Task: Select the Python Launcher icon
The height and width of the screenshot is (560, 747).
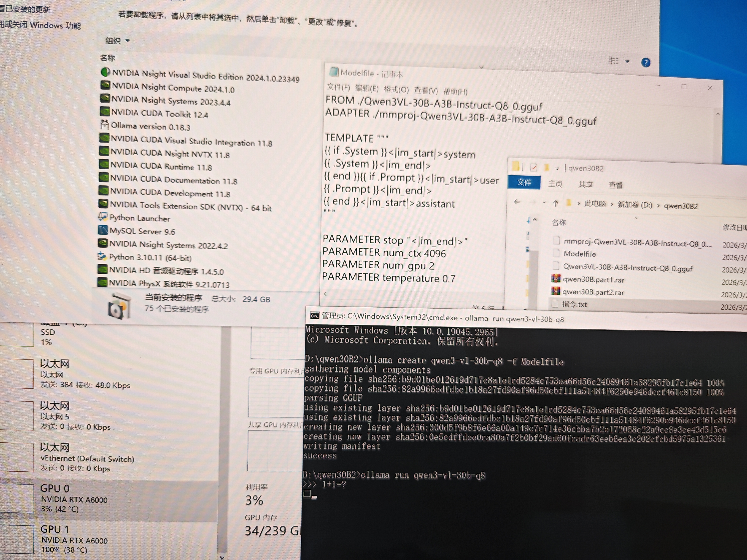Action: [103, 217]
